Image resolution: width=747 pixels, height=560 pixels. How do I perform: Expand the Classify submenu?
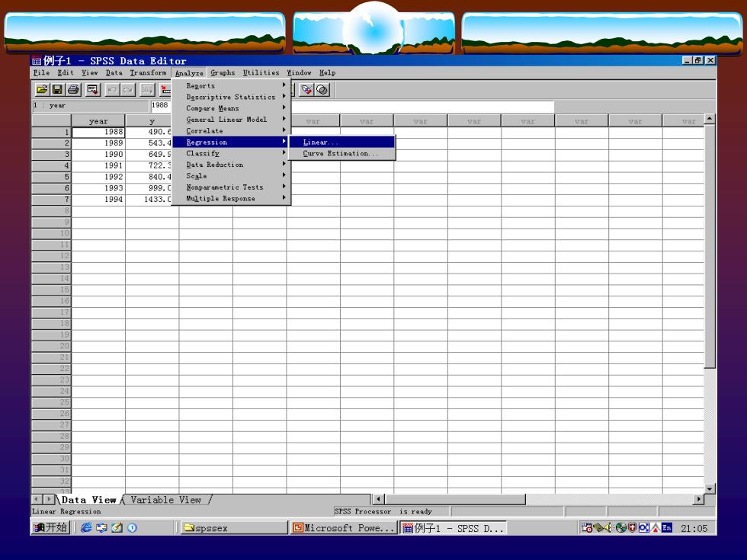(231, 153)
